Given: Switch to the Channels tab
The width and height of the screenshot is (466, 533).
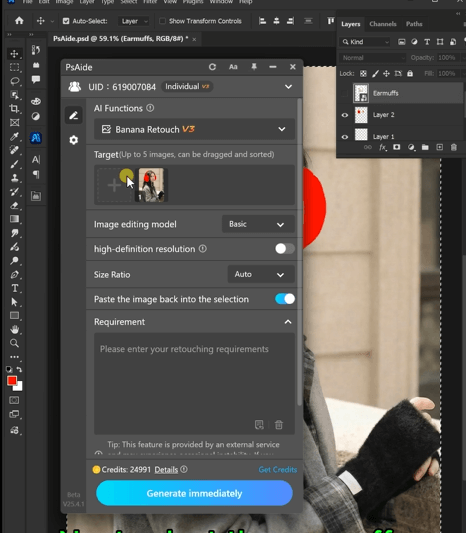Looking at the screenshot, I should click(x=383, y=24).
